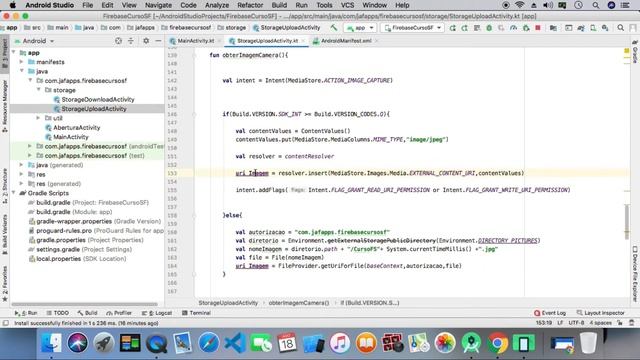640x360 pixels.
Task: Click the collapse-all icon in Project panel
Action: [x=131, y=41]
